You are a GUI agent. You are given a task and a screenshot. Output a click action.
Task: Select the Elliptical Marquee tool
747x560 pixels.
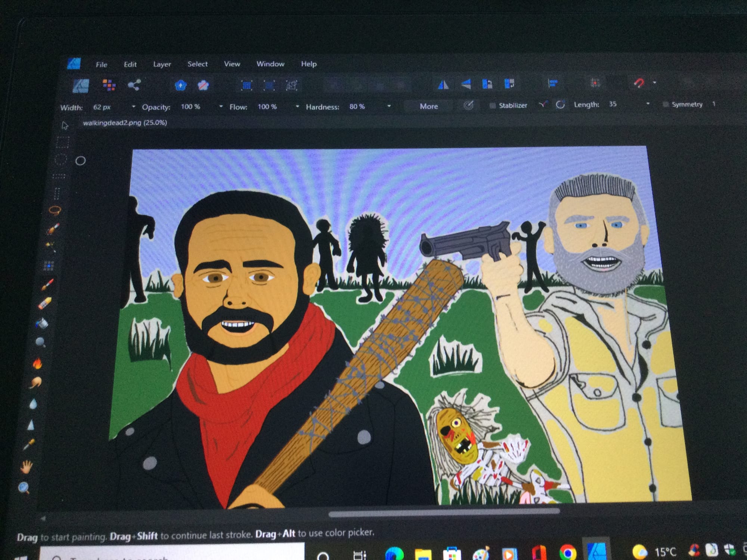click(x=61, y=159)
